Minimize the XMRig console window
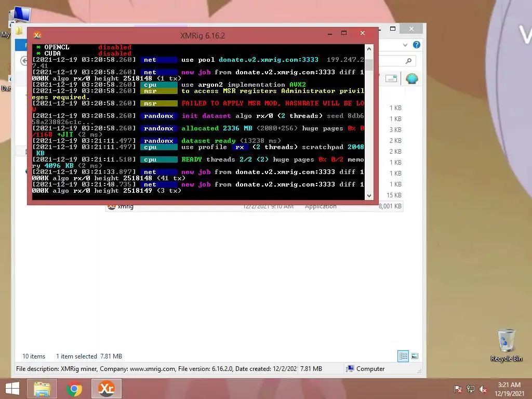This screenshot has width=532, height=399. 330,33
